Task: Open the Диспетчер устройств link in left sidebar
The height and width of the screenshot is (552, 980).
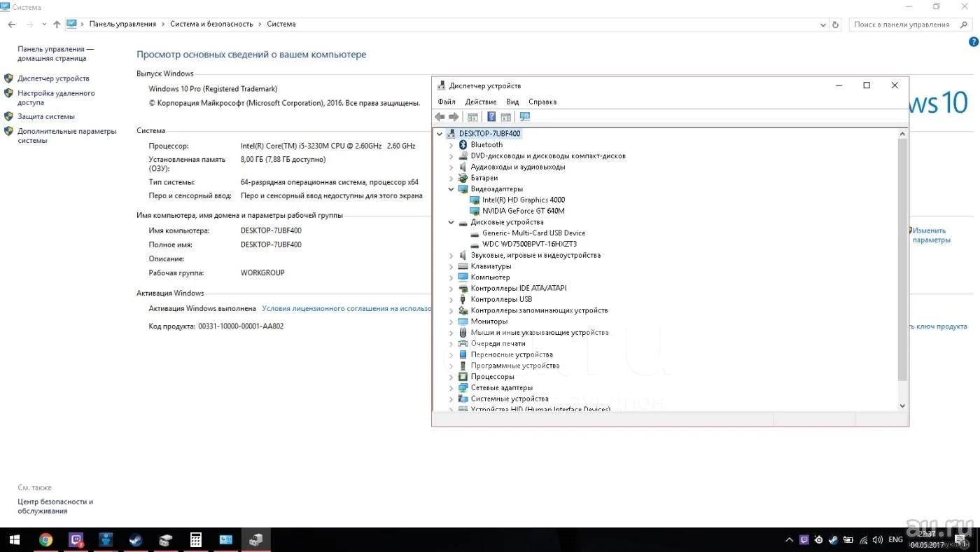Action: (53, 78)
